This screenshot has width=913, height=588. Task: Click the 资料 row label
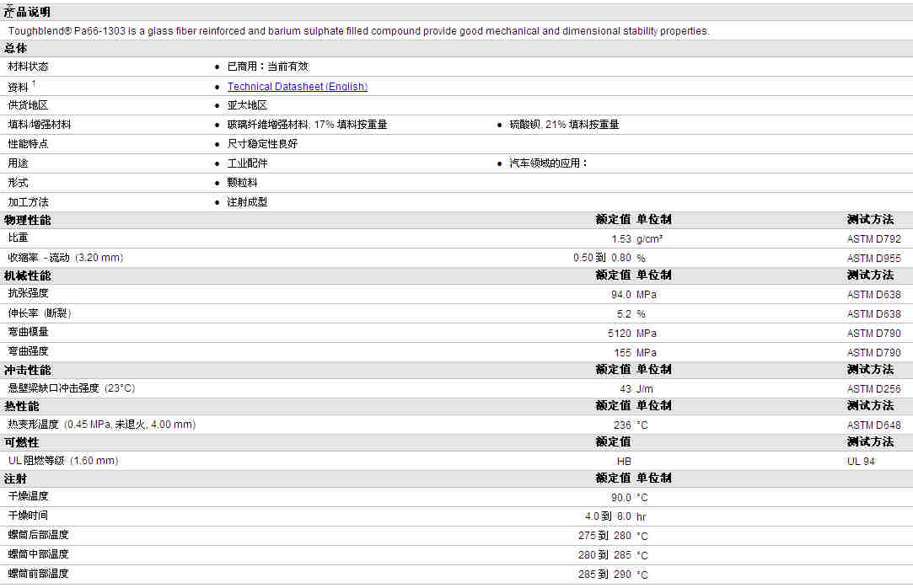[x=18, y=88]
